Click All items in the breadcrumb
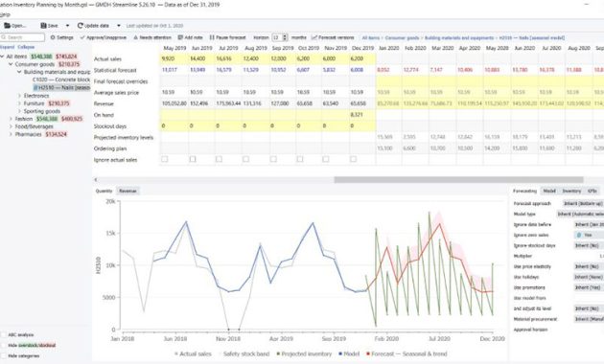The width and height of the screenshot is (604, 364). pyautogui.click(x=371, y=38)
